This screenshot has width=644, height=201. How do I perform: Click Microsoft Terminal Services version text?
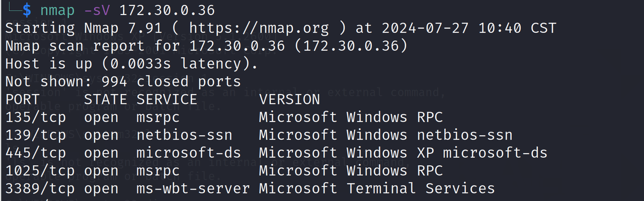tap(377, 189)
